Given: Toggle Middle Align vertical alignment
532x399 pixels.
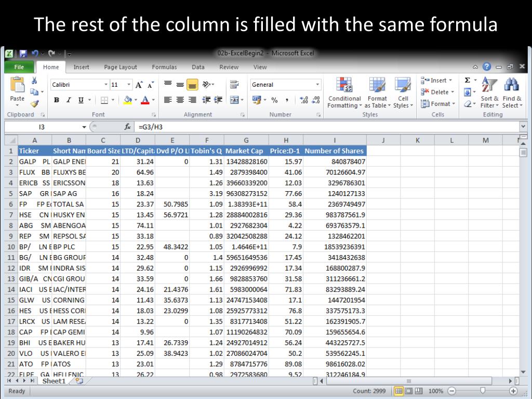Looking at the screenshot, I should 180,85.
